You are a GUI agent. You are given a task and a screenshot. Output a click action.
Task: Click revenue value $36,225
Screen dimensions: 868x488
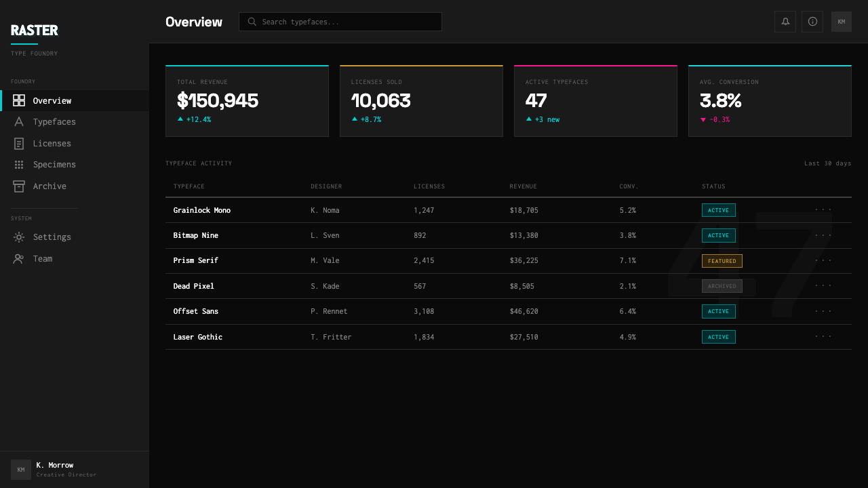point(524,261)
